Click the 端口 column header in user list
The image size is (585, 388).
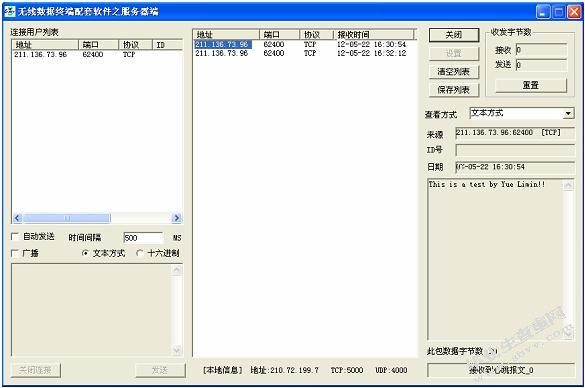coord(98,45)
